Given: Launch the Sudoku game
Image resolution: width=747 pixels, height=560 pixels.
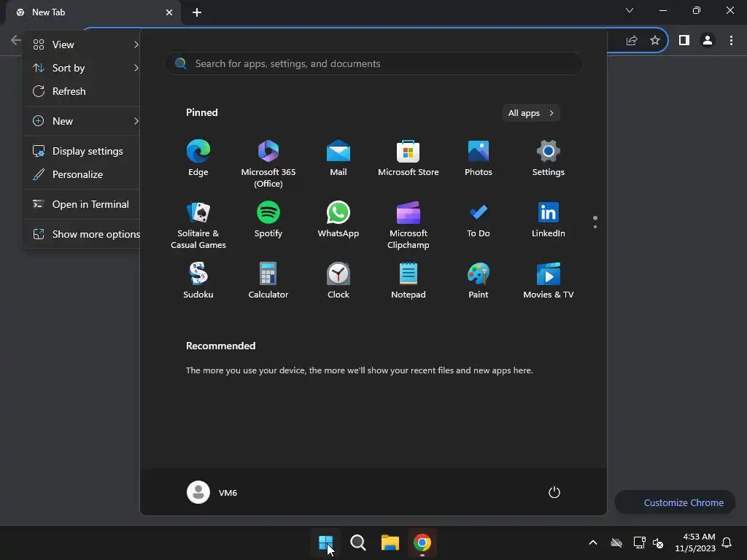Looking at the screenshot, I should pyautogui.click(x=198, y=281).
